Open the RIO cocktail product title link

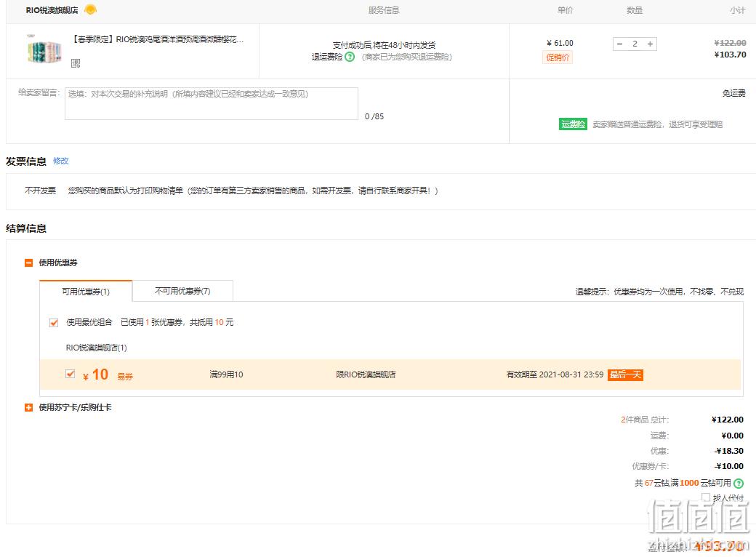[x=158, y=39]
